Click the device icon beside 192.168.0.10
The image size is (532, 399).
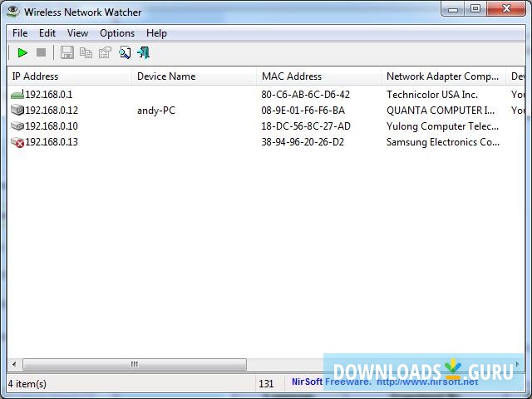17,126
